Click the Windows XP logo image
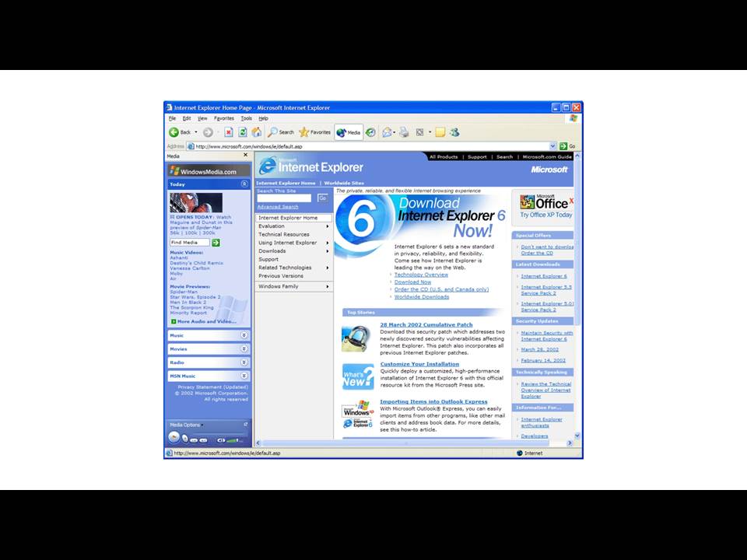The height and width of the screenshot is (560, 747). (x=357, y=409)
